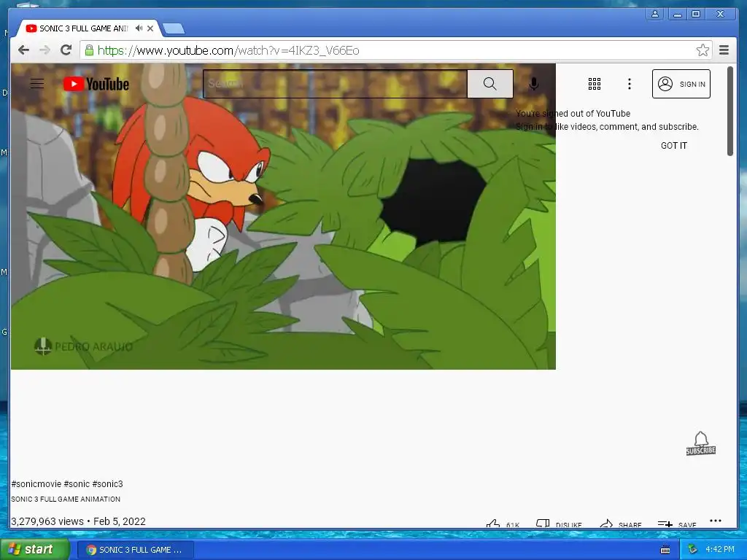Click the Knuckles video frame to pause
Viewport: 747px width, 560px height.
point(283,216)
